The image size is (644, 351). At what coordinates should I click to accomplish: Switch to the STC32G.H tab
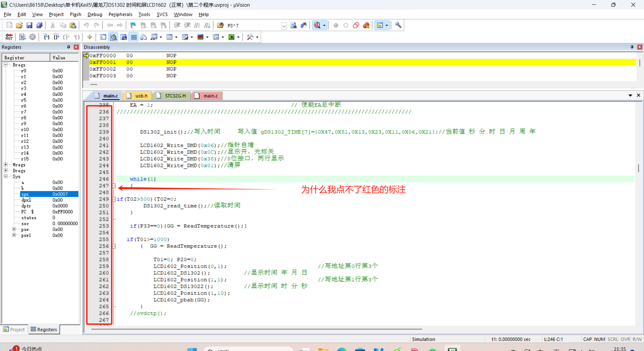(x=171, y=96)
